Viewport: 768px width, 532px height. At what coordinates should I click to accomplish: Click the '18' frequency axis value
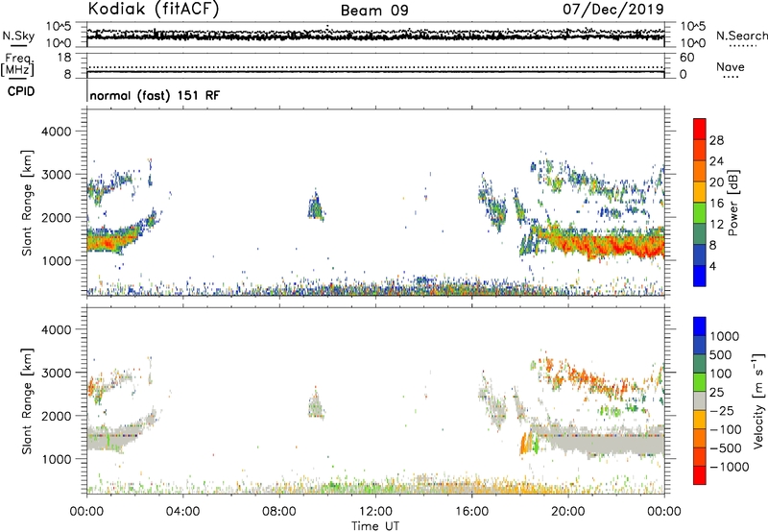(x=64, y=58)
